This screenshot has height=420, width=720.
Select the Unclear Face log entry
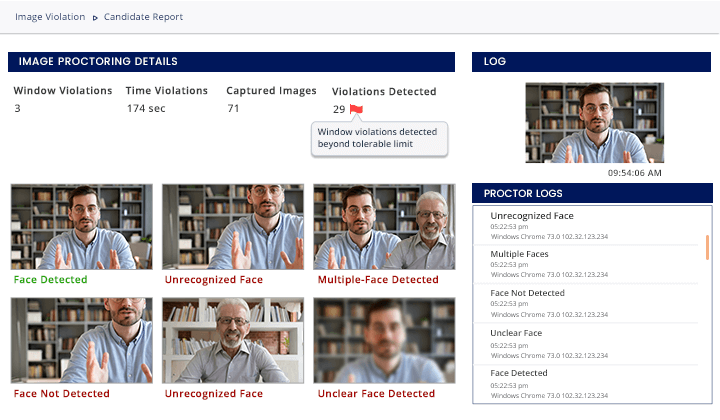coord(588,343)
